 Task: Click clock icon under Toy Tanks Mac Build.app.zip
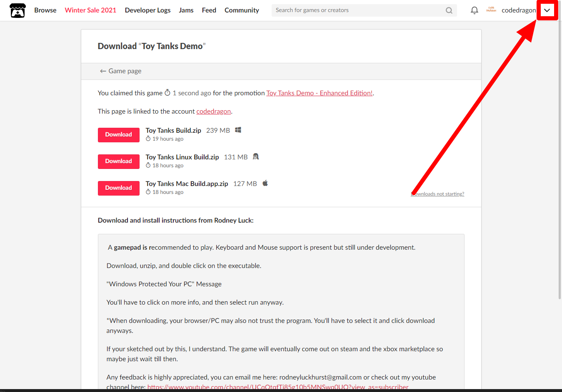148,192
